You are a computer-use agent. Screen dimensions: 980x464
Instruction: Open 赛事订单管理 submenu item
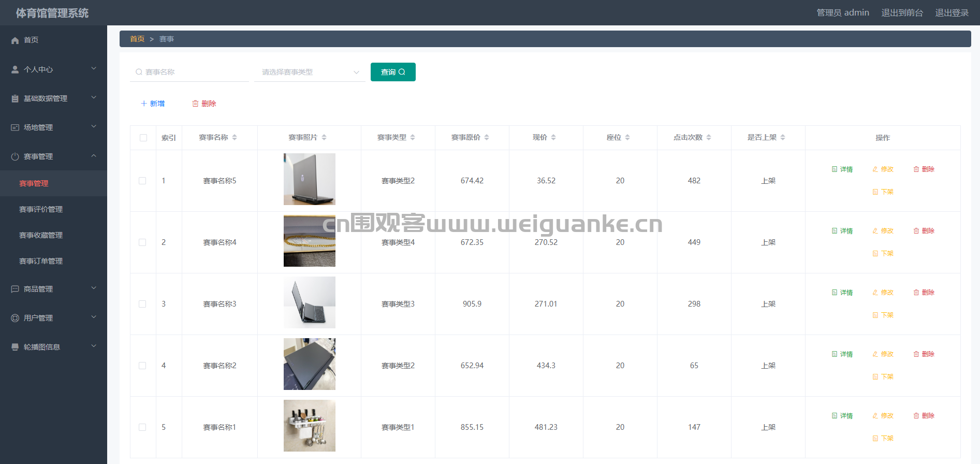coord(53,261)
